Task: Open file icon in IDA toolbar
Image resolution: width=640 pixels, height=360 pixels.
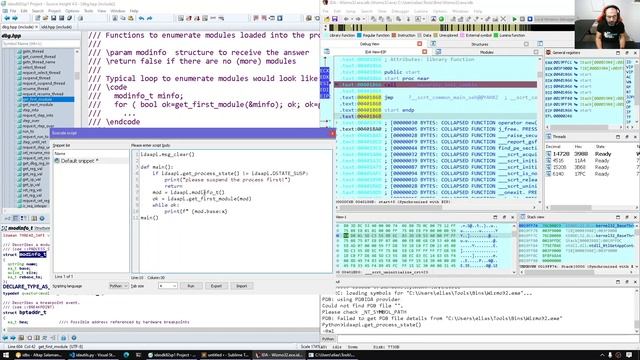Action: point(327,19)
